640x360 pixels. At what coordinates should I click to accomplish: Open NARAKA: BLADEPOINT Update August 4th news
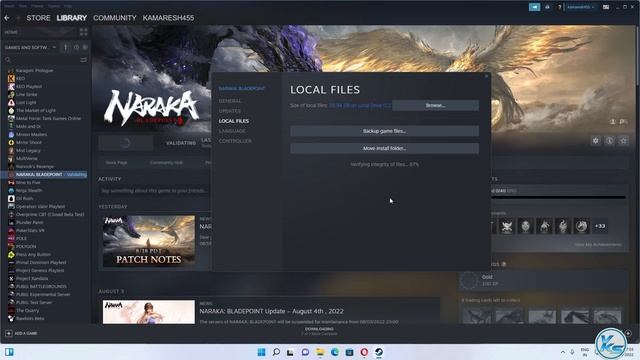(x=271, y=311)
